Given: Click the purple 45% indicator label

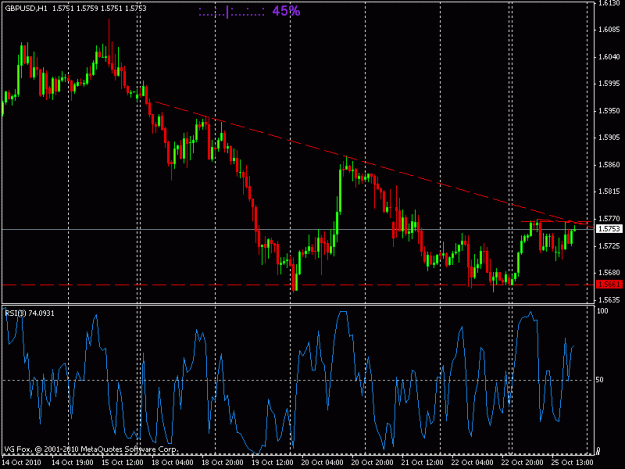Looking at the screenshot, I should [x=286, y=11].
